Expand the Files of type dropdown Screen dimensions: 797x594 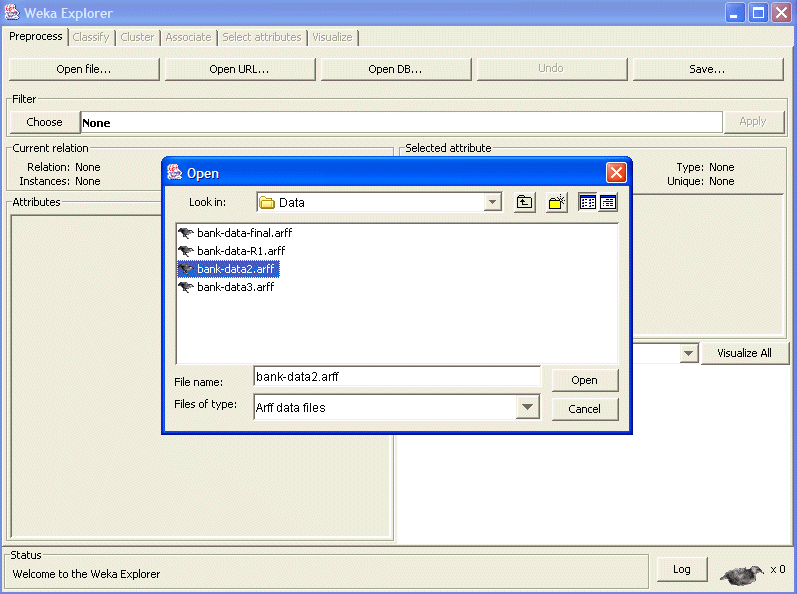tap(528, 407)
